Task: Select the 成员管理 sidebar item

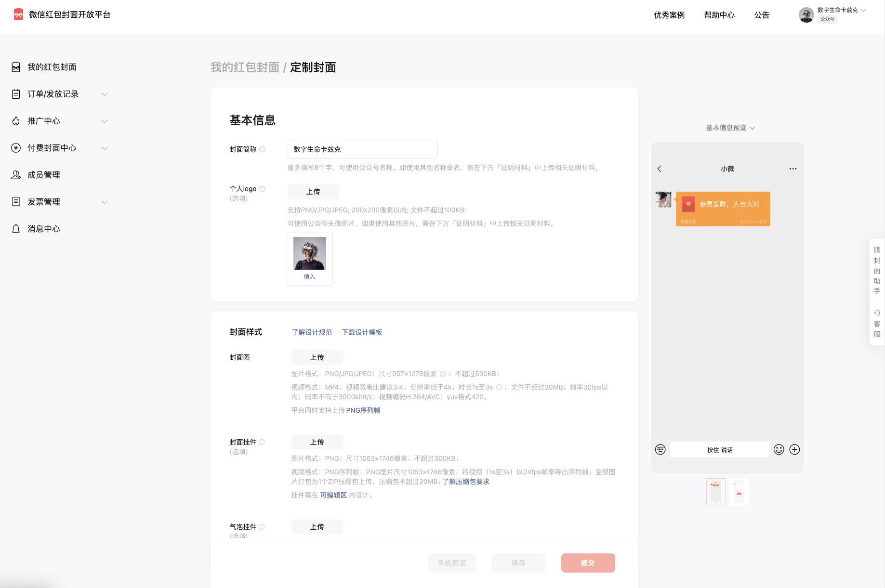Action: [x=44, y=175]
